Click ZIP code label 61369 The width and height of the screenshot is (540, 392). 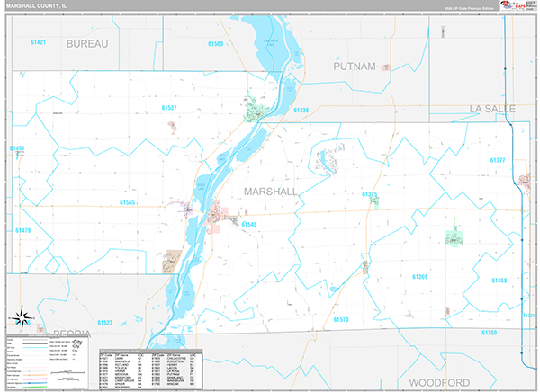419,277
